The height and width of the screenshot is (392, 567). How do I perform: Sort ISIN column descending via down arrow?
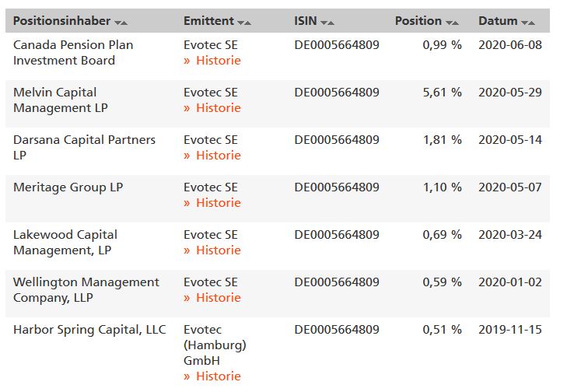(x=323, y=23)
